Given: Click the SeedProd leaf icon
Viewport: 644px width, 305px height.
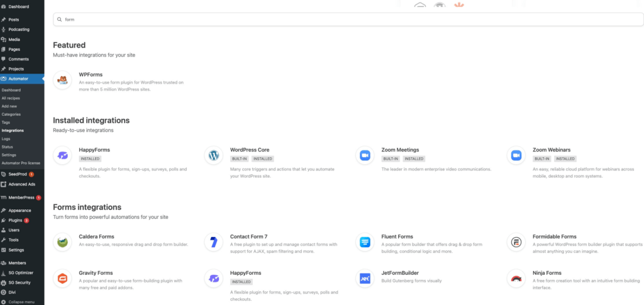Looking at the screenshot, I should 4,174.
